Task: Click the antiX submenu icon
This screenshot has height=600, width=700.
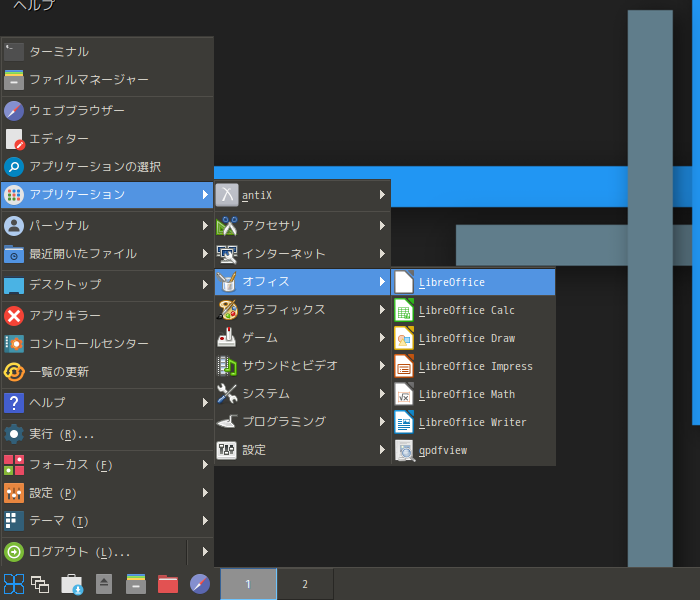Action: (227, 195)
